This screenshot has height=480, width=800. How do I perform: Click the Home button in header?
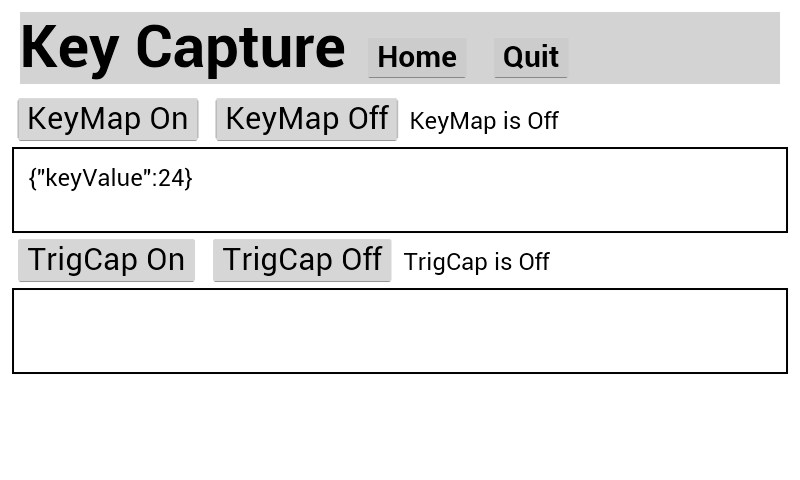click(417, 58)
